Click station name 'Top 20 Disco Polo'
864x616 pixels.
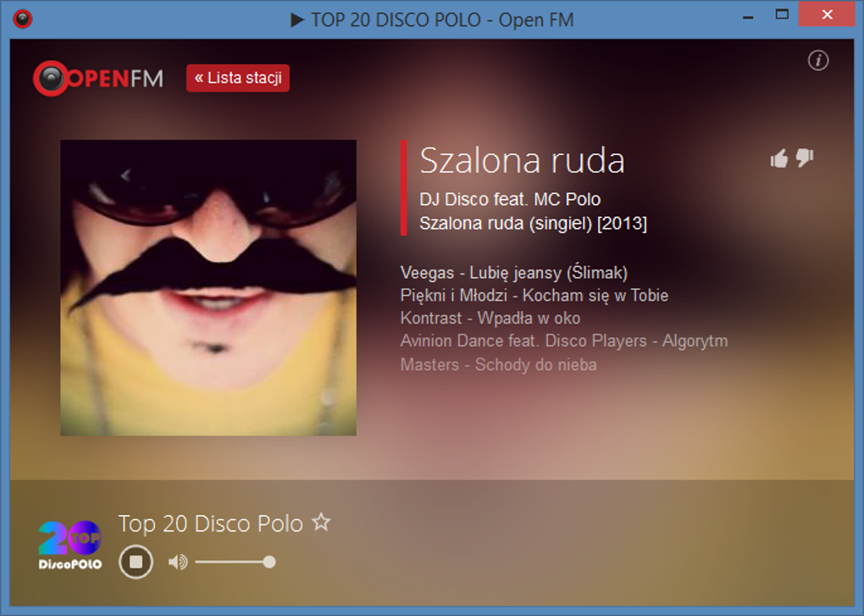tap(210, 524)
